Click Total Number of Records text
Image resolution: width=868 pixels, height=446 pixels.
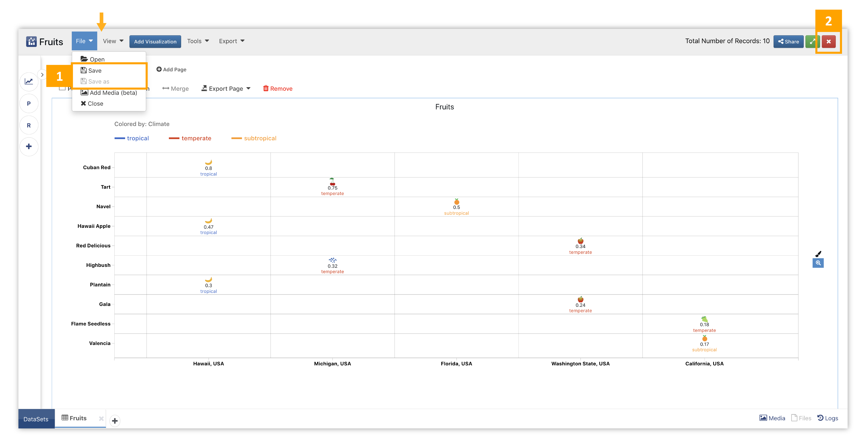point(727,41)
